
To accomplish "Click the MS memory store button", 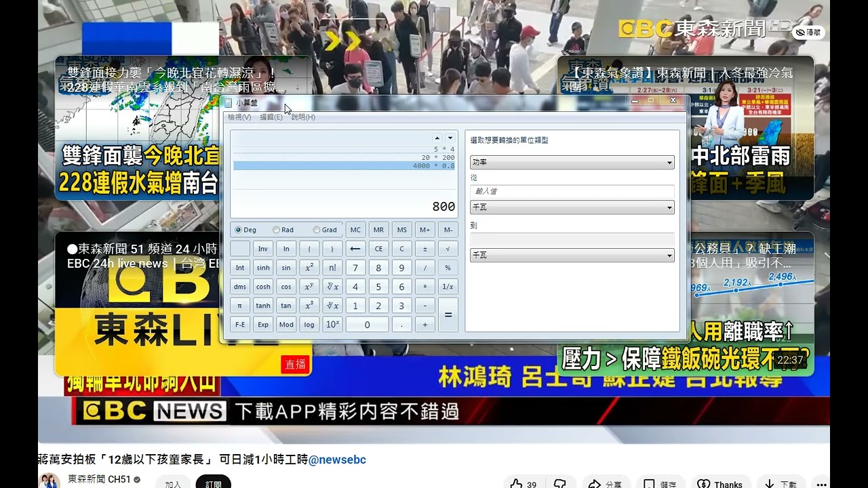I will 402,230.
